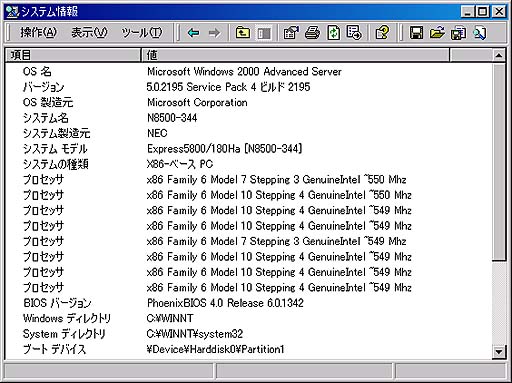This screenshot has height=383, width=512.
Task: Open the Properties toolbar icon
Action: click(x=291, y=33)
